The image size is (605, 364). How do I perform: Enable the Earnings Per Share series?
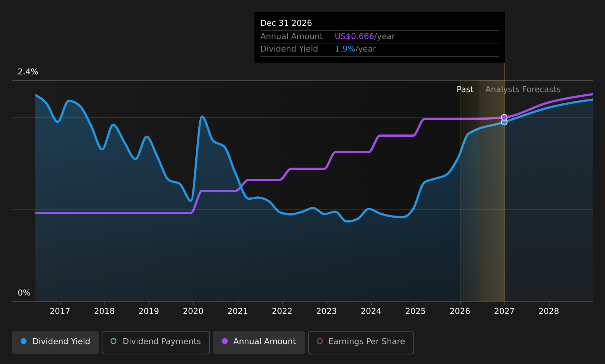tap(361, 342)
